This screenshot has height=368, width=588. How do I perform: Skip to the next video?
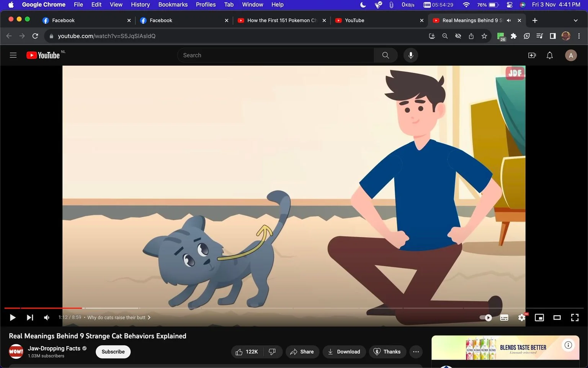pos(30,317)
